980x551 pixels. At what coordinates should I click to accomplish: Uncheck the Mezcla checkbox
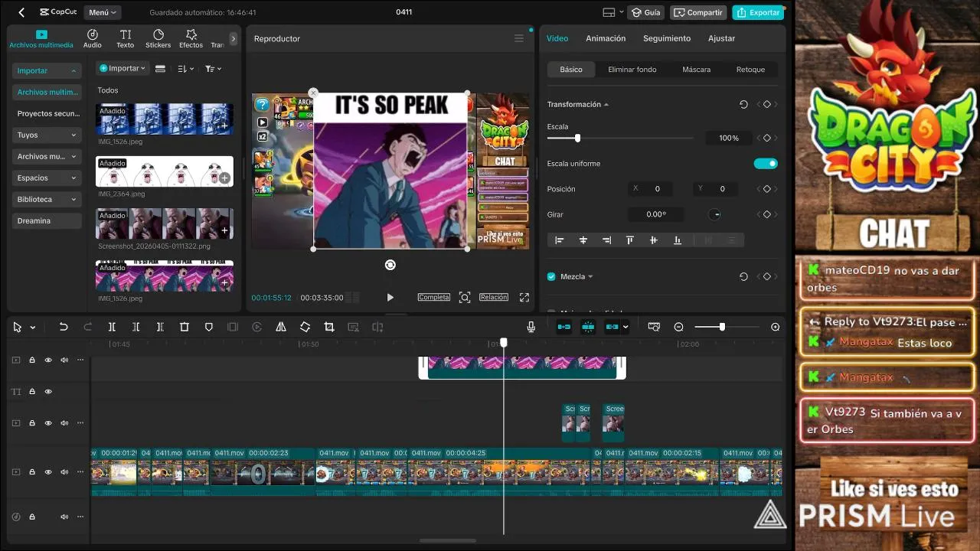coord(551,276)
